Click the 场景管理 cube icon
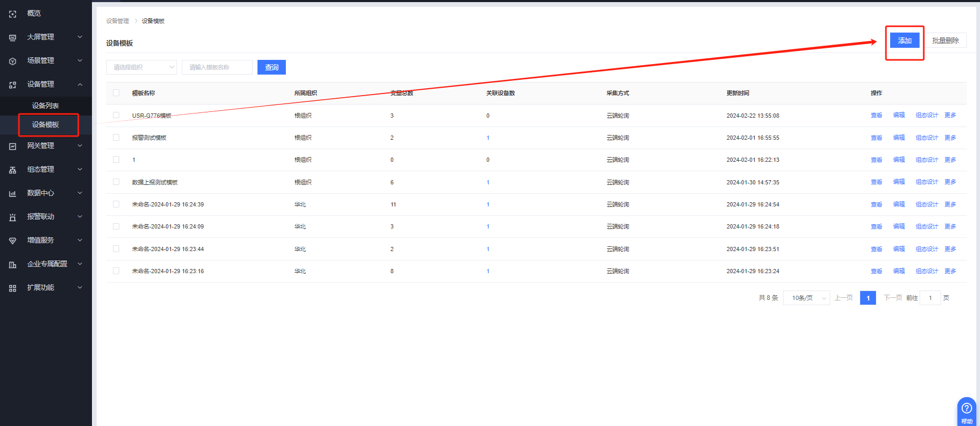 click(x=13, y=61)
